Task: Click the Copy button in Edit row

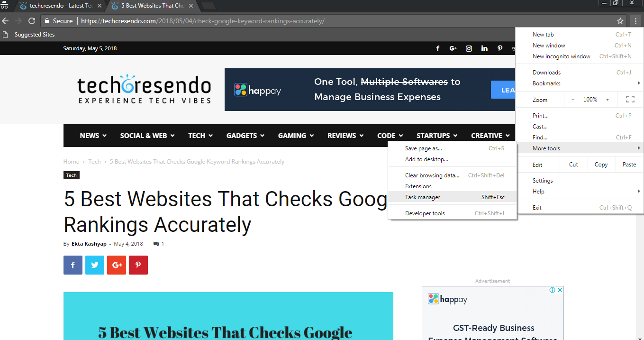Action: [x=601, y=165]
